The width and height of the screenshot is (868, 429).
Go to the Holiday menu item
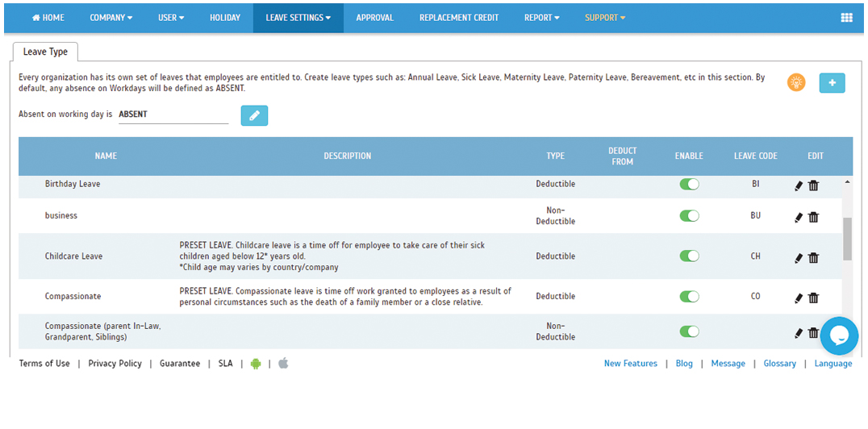tap(225, 18)
